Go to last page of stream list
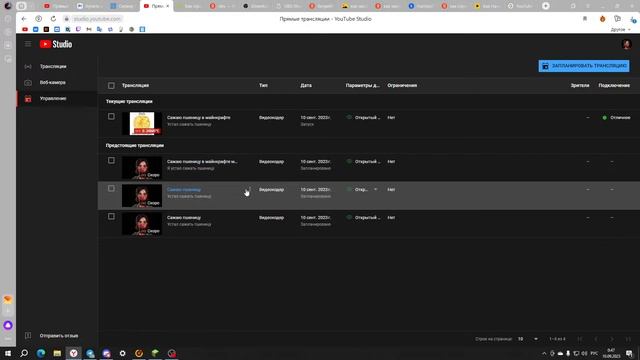Image resolution: width=640 pixels, height=360 pixels. 628,339
